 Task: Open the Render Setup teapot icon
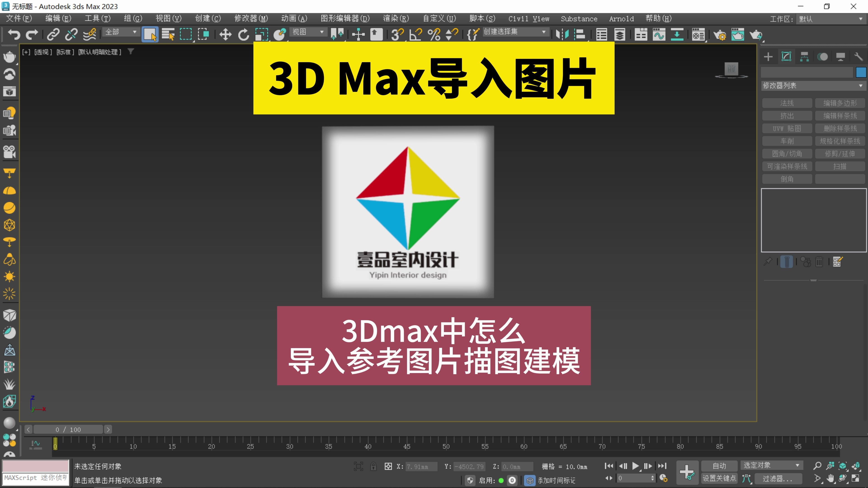click(720, 34)
